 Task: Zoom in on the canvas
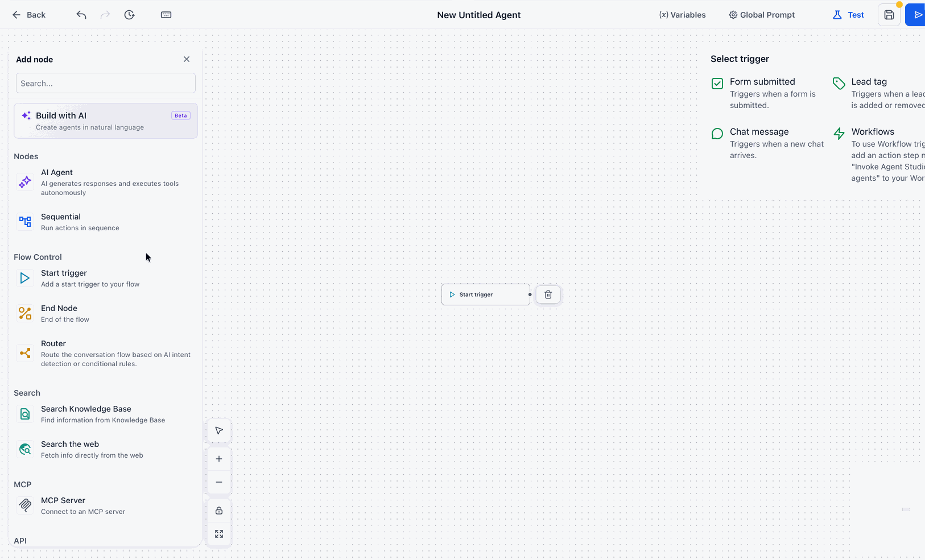point(219,459)
